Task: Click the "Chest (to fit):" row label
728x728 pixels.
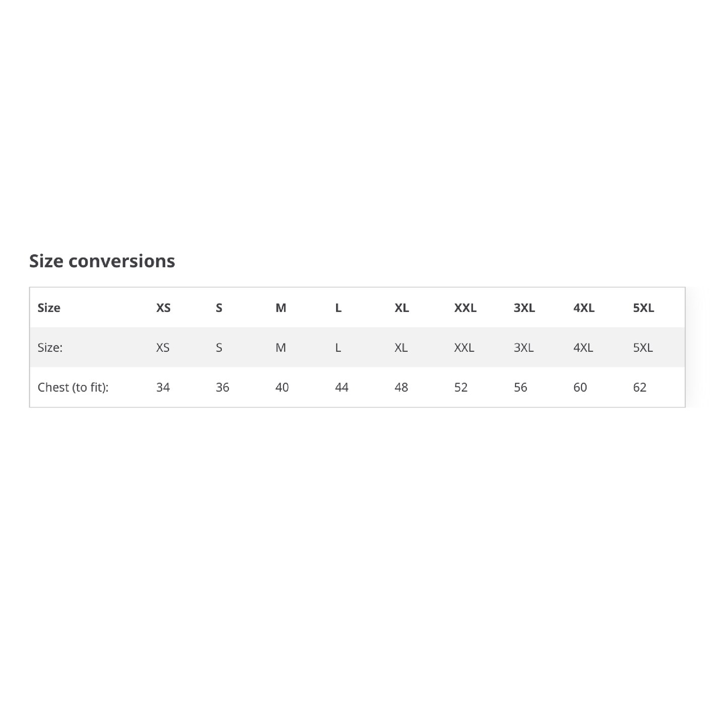Action: click(73, 387)
